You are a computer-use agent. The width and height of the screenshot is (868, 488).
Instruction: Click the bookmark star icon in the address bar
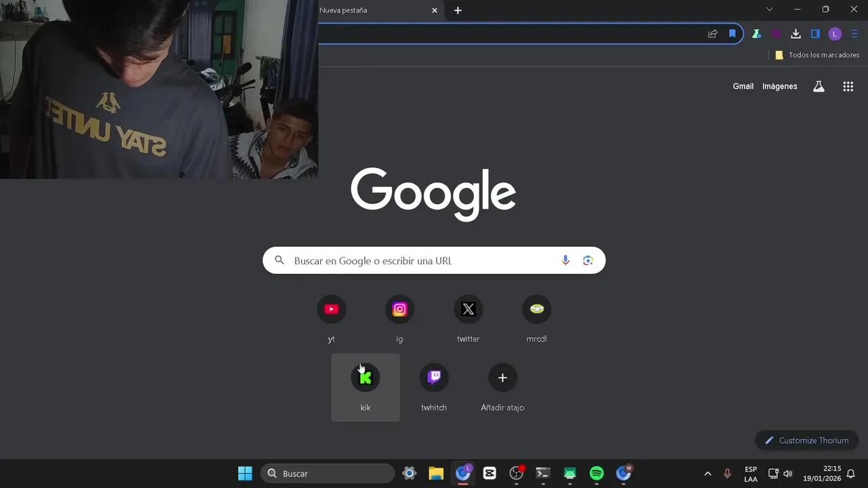[x=732, y=34]
